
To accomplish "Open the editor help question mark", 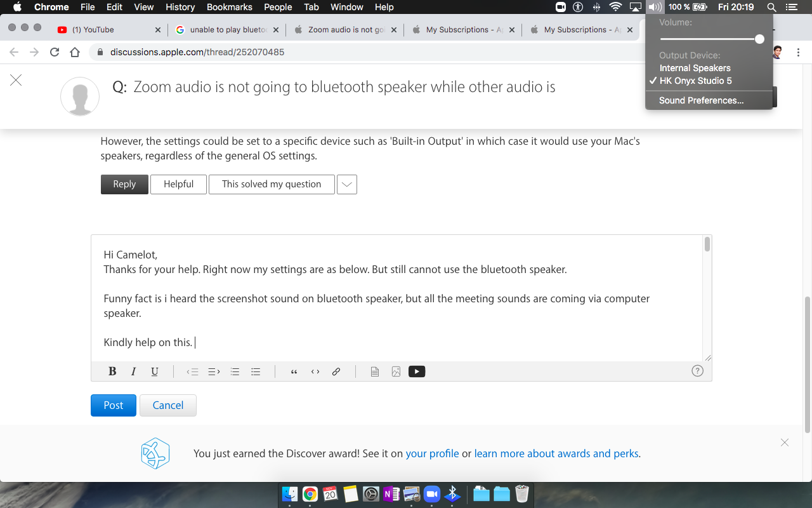I will tap(698, 371).
